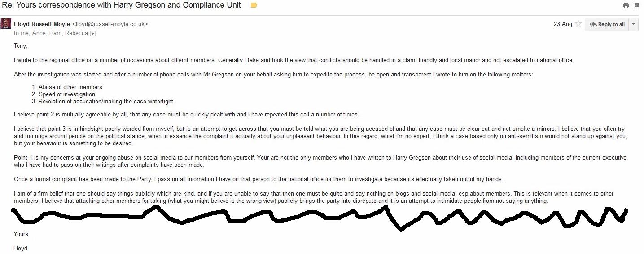Star the message dated 23 Aug
Image resolution: width=644 pixels, height=254 pixels.
[x=578, y=24]
